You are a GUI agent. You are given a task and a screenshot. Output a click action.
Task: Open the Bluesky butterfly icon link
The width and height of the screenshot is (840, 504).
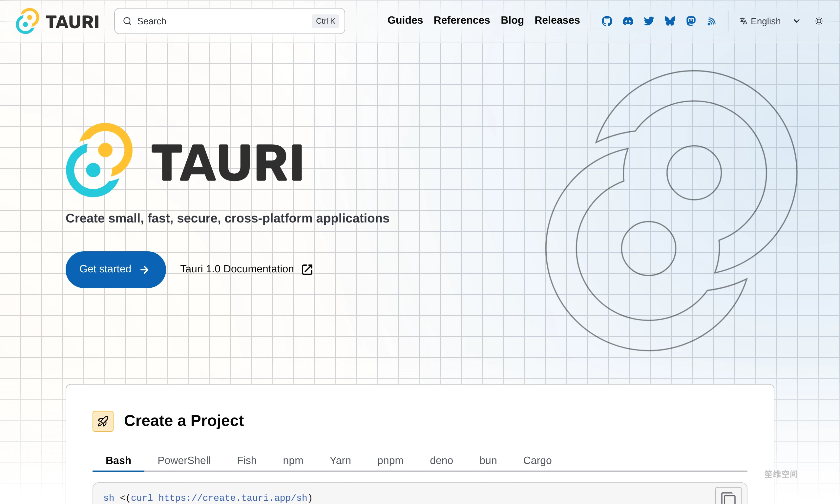point(670,21)
